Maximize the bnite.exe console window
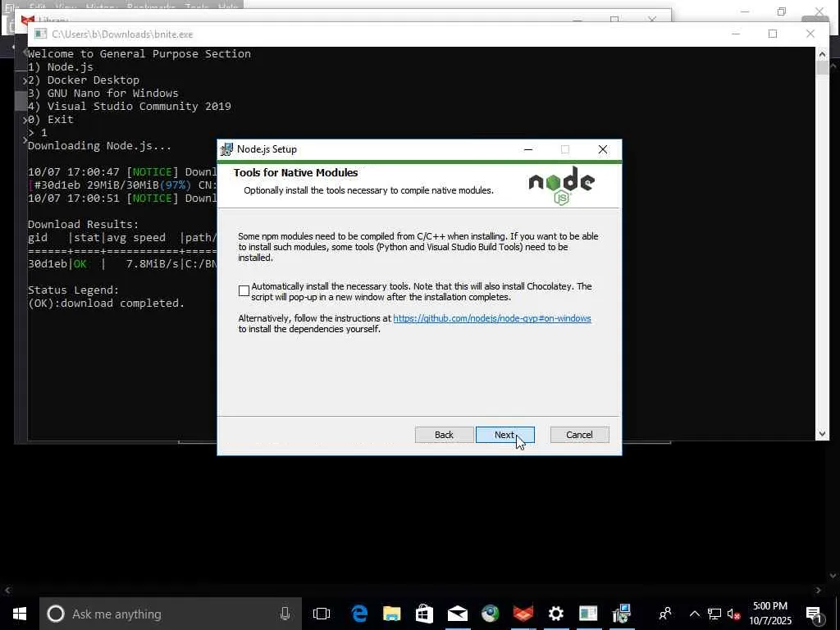Image resolution: width=840 pixels, height=630 pixels. [x=773, y=34]
